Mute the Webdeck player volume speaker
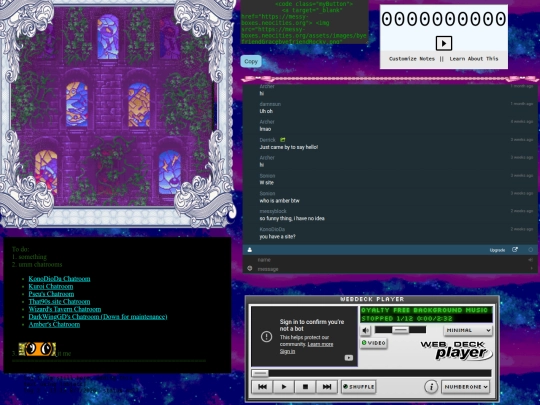This screenshot has width=540, height=405. pyautogui.click(x=365, y=331)
